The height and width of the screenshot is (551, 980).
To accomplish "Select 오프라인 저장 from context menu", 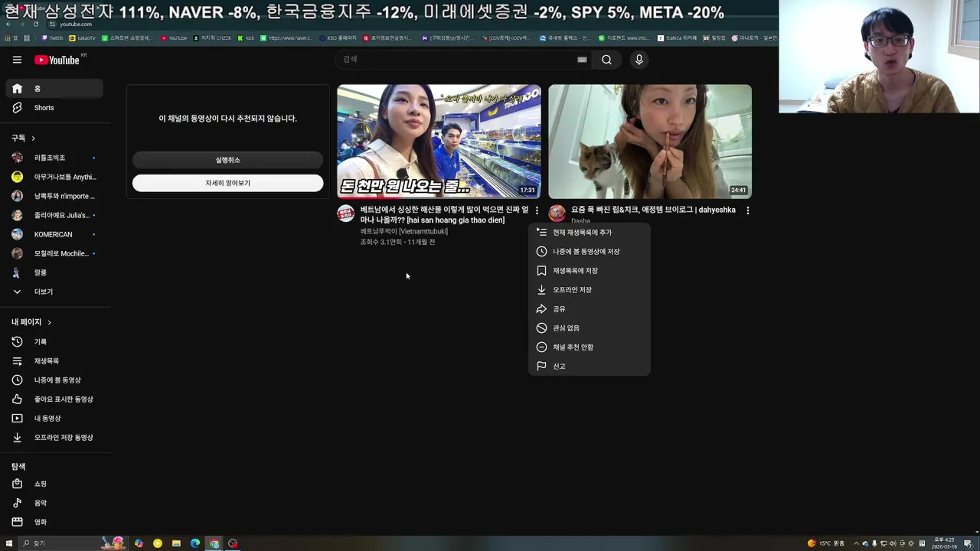I will click(x=589, y=290).
